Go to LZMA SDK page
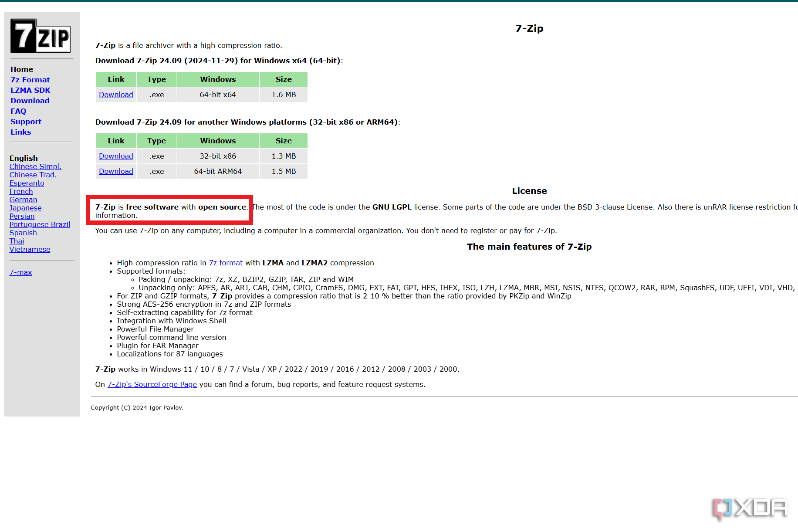798x532 pixels. 30,90
